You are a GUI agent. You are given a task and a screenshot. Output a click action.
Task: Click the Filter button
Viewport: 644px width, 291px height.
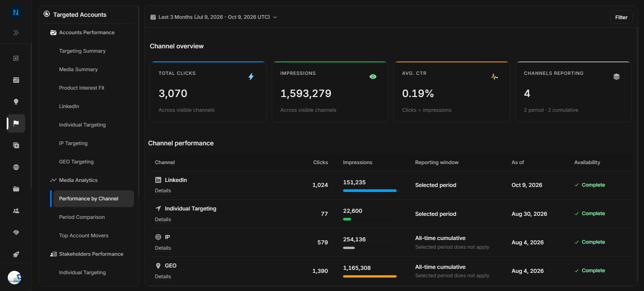click(621, 17)
